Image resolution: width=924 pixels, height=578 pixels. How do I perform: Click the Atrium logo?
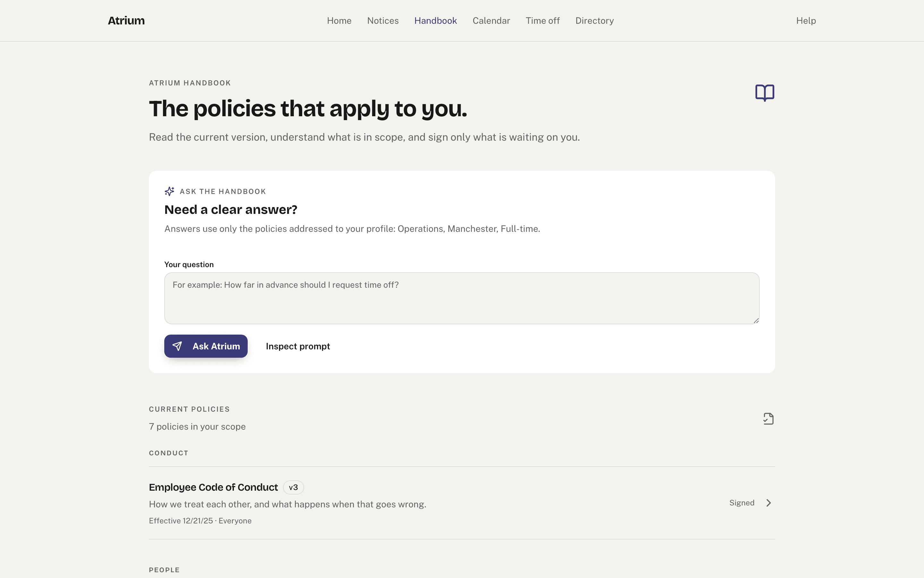(126, 21)
